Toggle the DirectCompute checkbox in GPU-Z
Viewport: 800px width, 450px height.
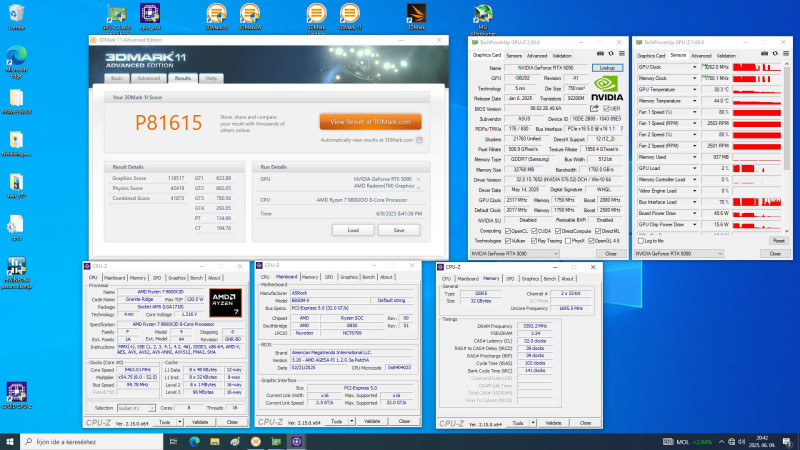[x=558, y=231]
